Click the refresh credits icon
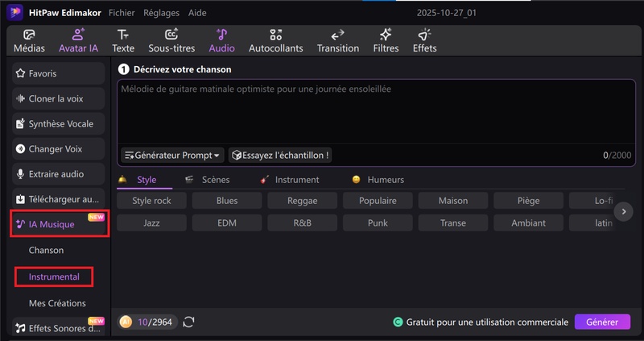The image size is (644, 341). tap(189, 322)
